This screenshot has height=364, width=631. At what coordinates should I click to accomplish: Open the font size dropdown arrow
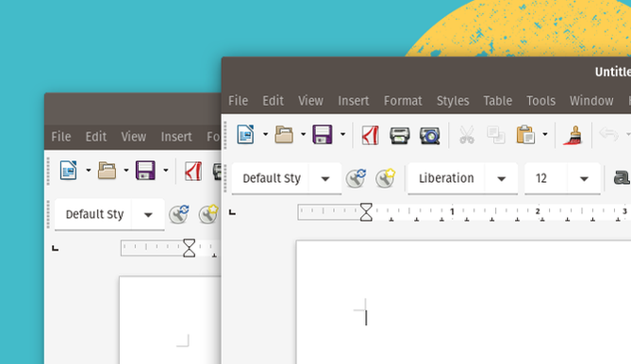(x=584, y=178)
